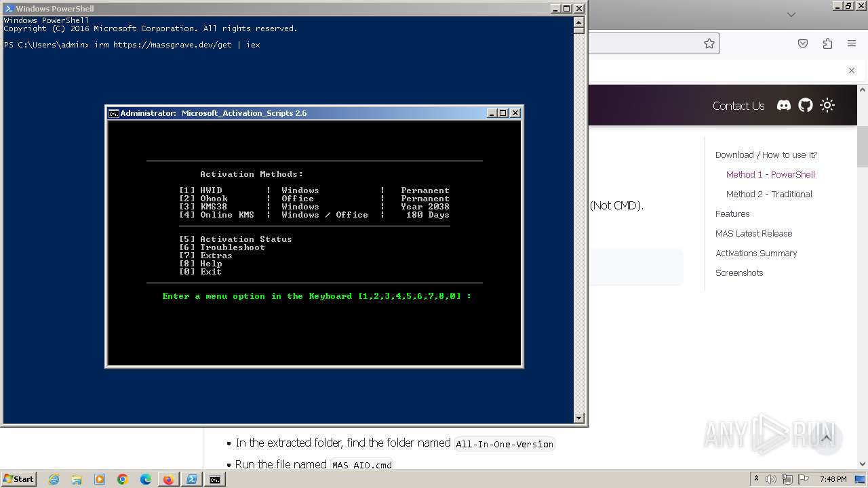Click the Save to Pocket icon
The height and width of the screenshot is (488, 868).
tap(803, 43)
